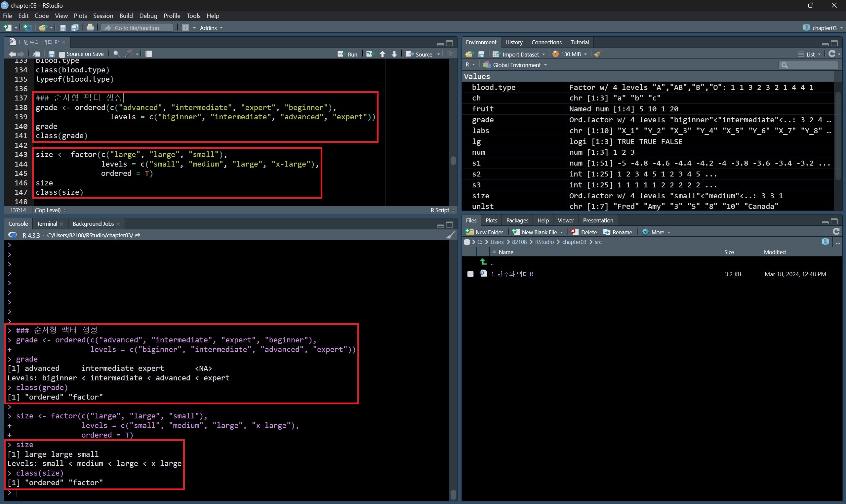Click save all open documents icon
This screenshot has height=504, width=846.
[x=75, y=27]
